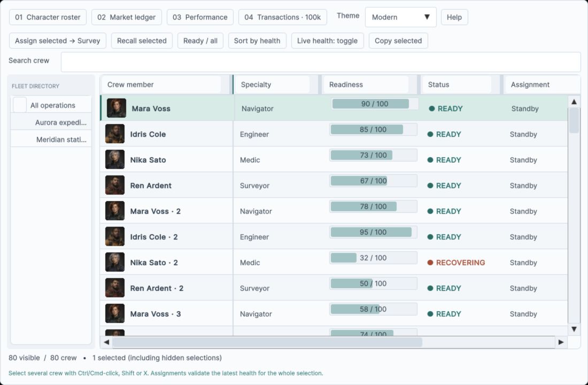Select Nika Sato · 2 name
588x385 pixels.
click(x=154, y=263)
